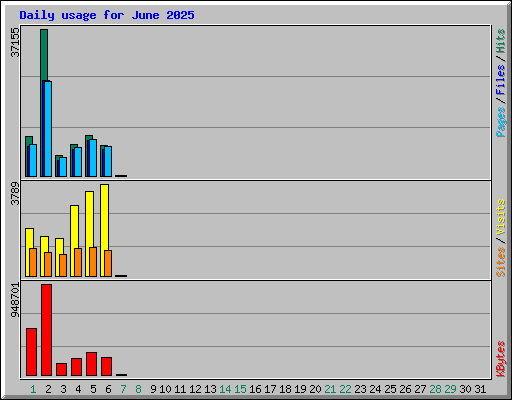512x400 pixels.
Task: Select the 'Pages' legend label
Action: click(x=501, y=122)
